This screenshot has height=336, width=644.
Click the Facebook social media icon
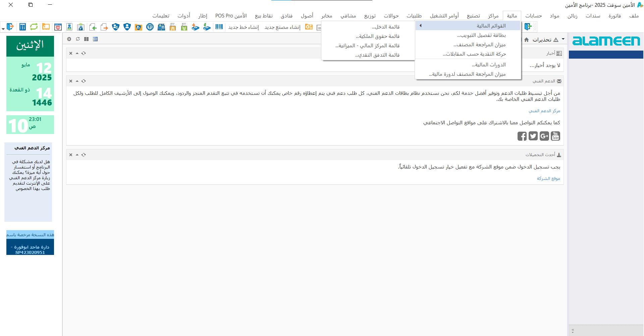[522, 136]
